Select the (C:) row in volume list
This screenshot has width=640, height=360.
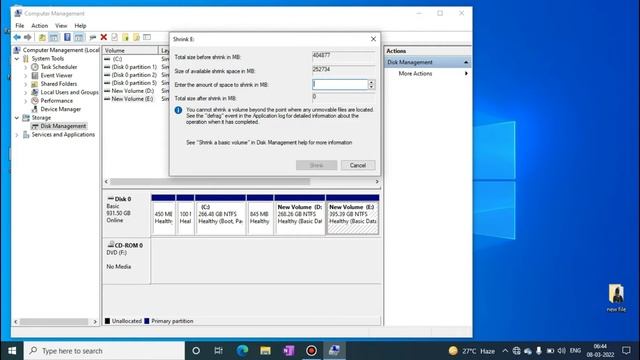[117, 59]
